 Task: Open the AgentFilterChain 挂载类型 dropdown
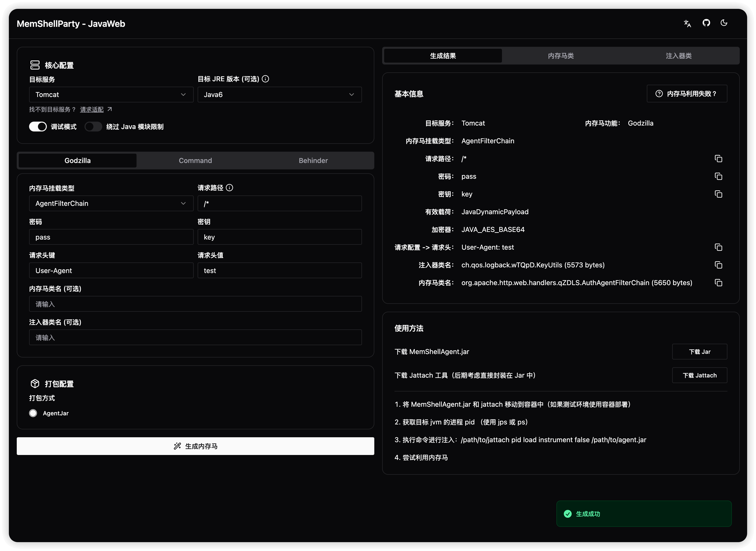[x=111, y=203]
